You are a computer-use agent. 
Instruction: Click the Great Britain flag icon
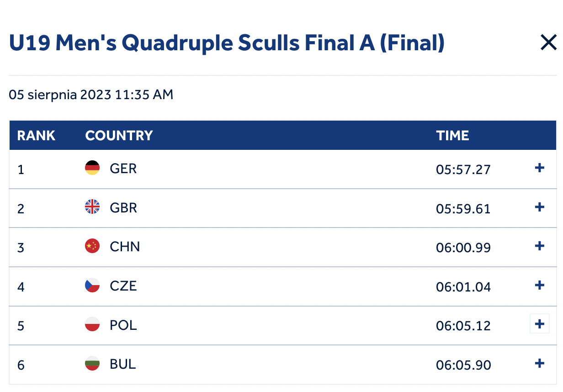pos(92,207)
